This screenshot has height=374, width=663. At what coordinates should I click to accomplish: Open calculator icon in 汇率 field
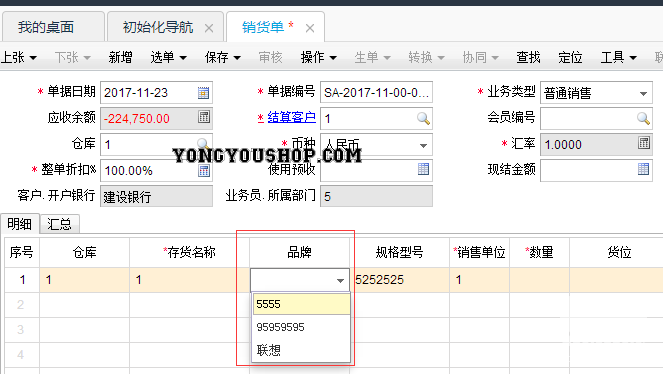point(644,143)
